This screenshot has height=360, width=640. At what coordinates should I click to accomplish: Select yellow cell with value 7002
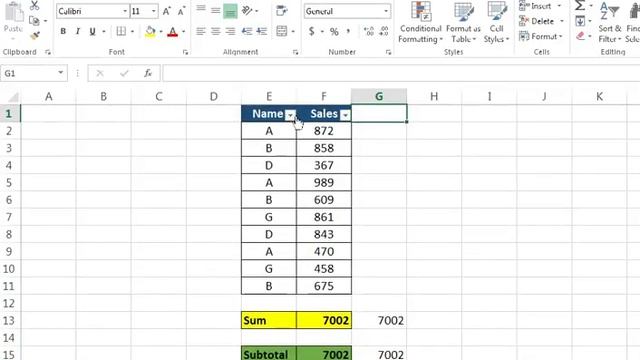(x=324, y=320)
